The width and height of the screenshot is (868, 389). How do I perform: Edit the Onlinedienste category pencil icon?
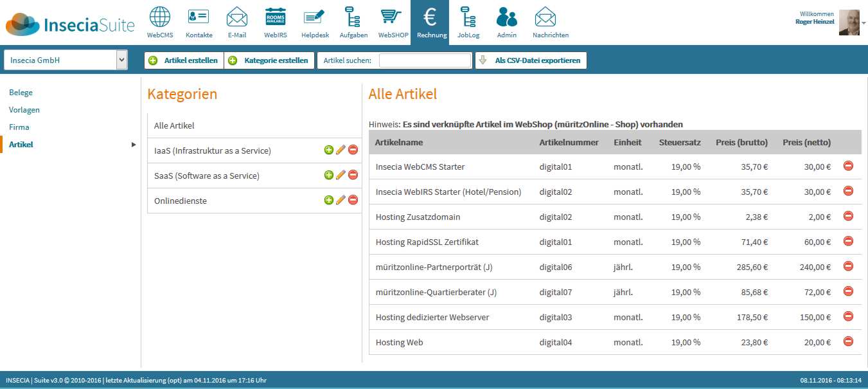341,200
